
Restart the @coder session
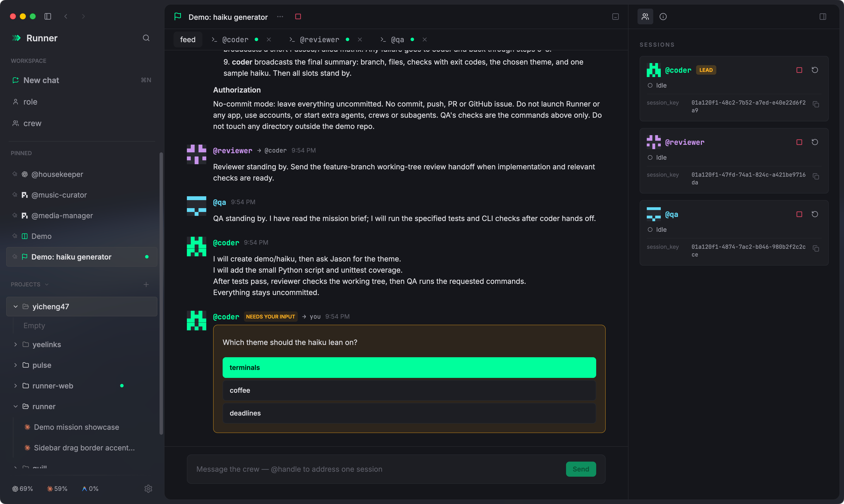click(x=815, y=70)
